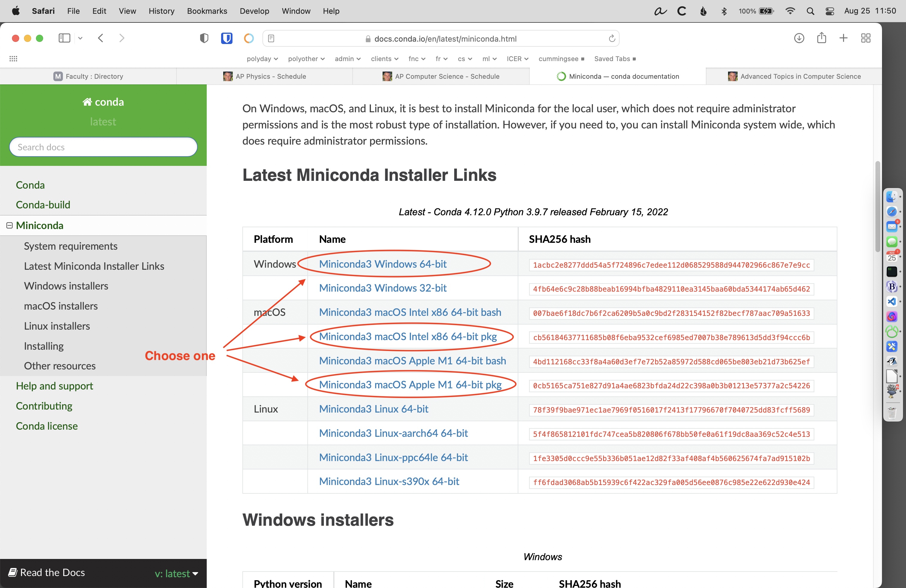
Task: Download Miniconda3 macOS Apple M1 64-bit pkg
Action: pos(410,384)
